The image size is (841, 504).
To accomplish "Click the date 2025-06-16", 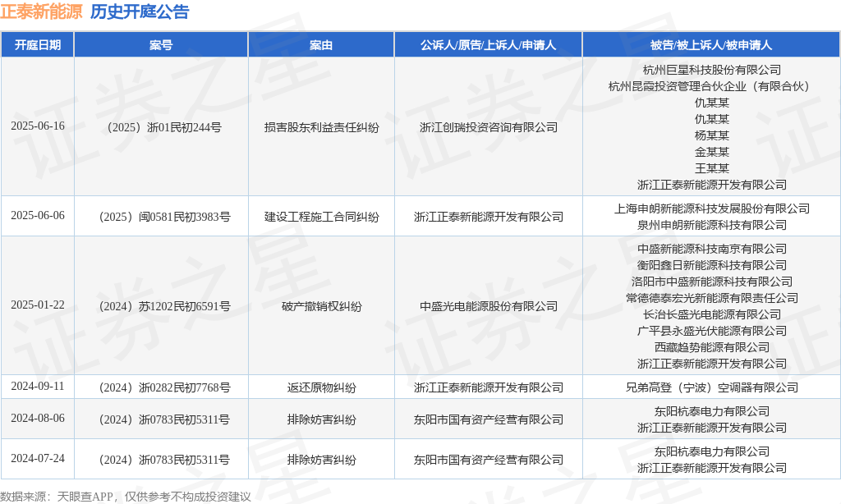I will tap(38, 126).
